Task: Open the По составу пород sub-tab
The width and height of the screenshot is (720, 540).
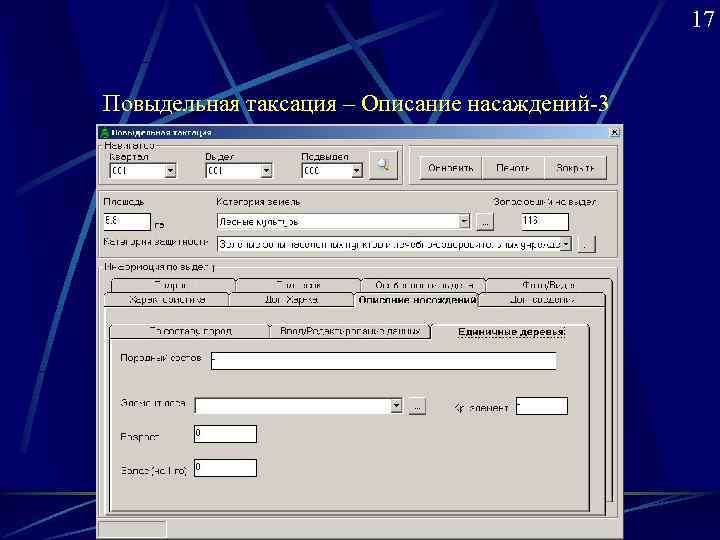Action: click(x=190, y=331)
